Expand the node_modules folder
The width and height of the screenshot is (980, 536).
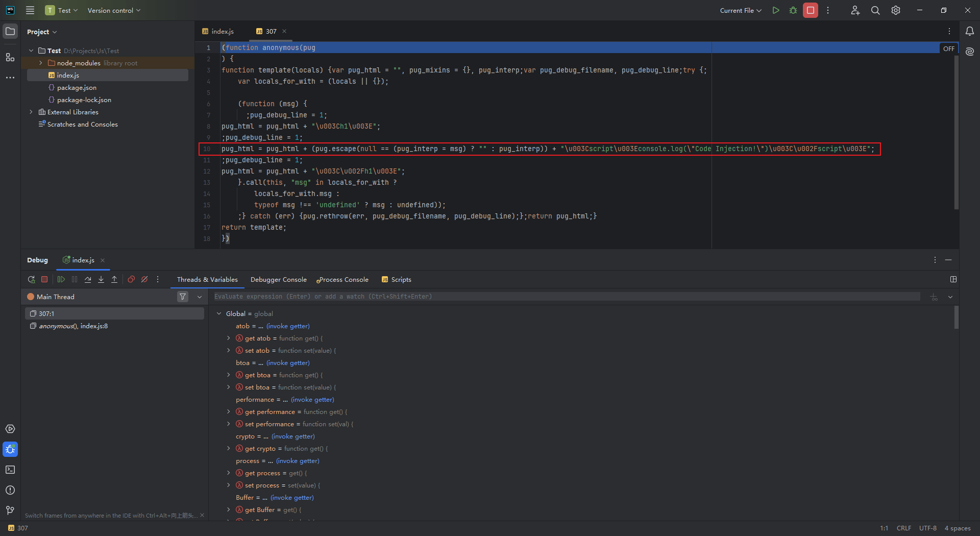tap(41, 63)
